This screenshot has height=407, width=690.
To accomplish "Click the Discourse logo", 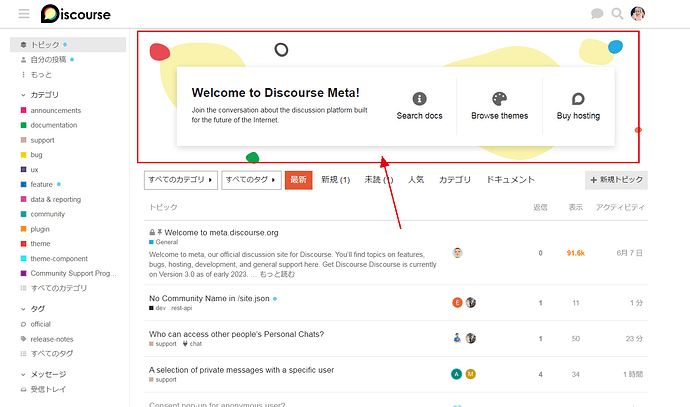I will point(76,14).
